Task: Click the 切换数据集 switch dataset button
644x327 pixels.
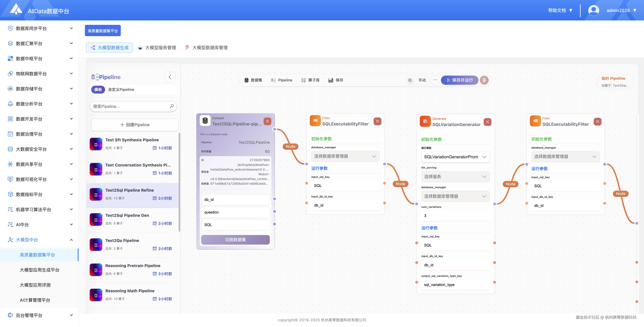Action: tap(235, 240)
